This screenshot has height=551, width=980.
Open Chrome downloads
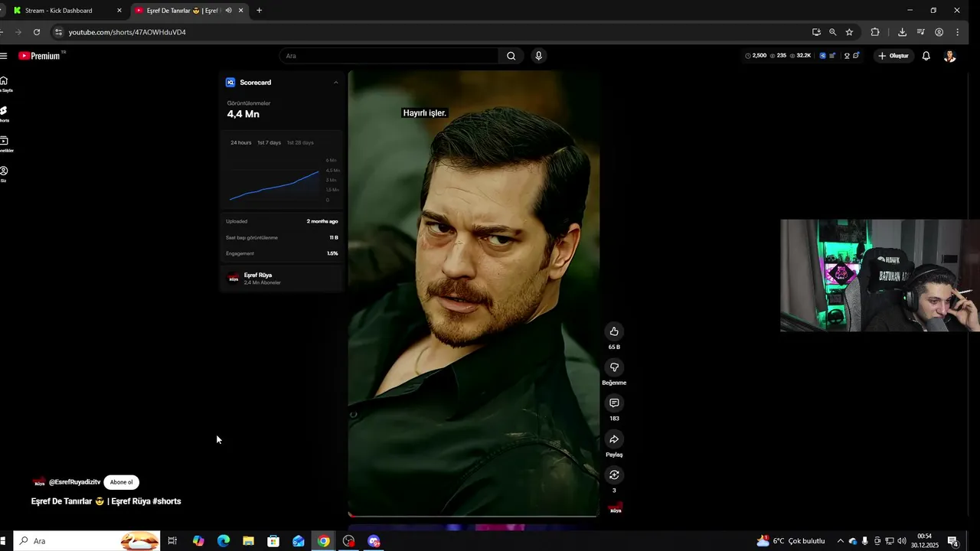coord(902,32)
